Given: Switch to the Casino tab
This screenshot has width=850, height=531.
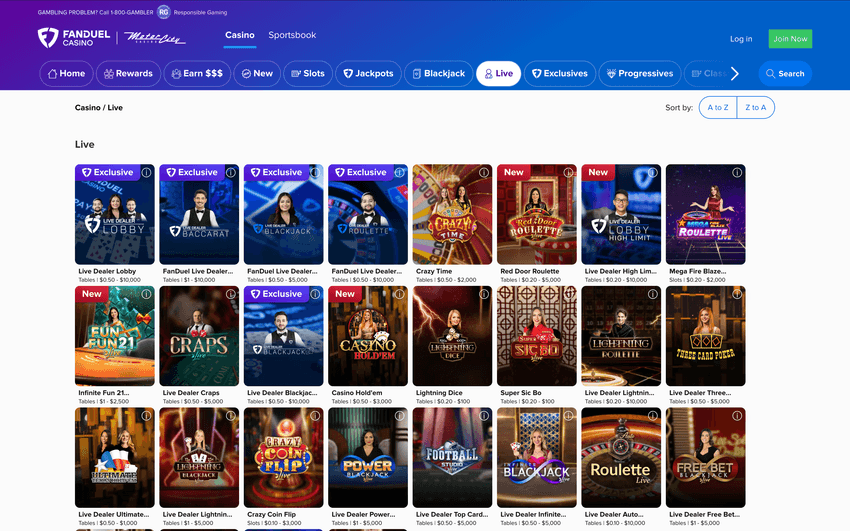Looking at the screenshot, I should (x=240, y=35).
